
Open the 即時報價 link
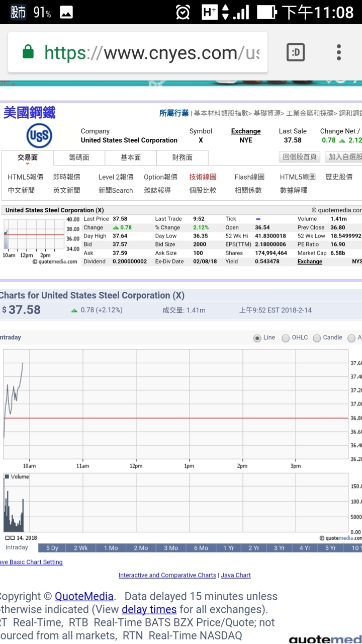pyautogui.click(x=66, y=177)
